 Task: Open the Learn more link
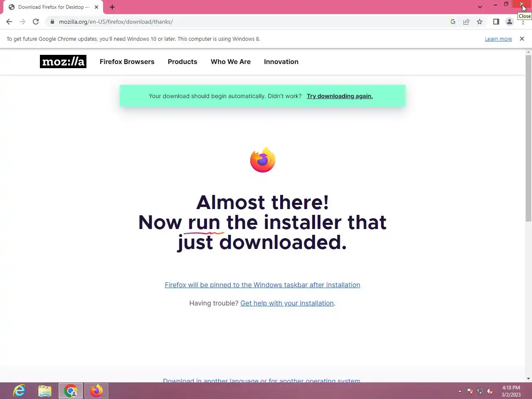(498, 39)
